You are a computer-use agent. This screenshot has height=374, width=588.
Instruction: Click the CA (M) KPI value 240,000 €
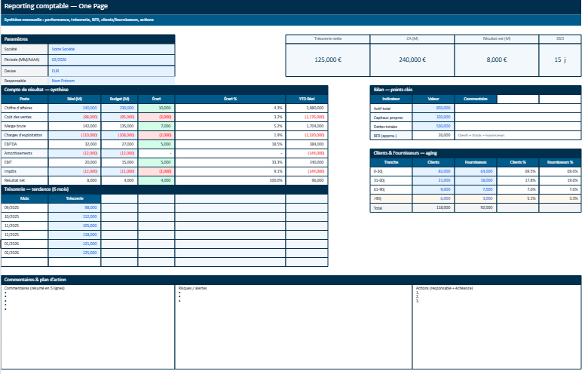412,60
